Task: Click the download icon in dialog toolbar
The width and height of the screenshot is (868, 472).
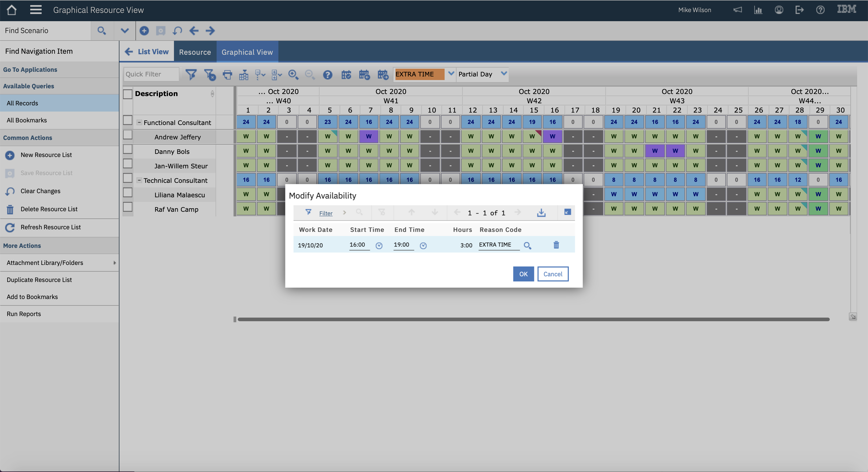Action: [541, 213]
